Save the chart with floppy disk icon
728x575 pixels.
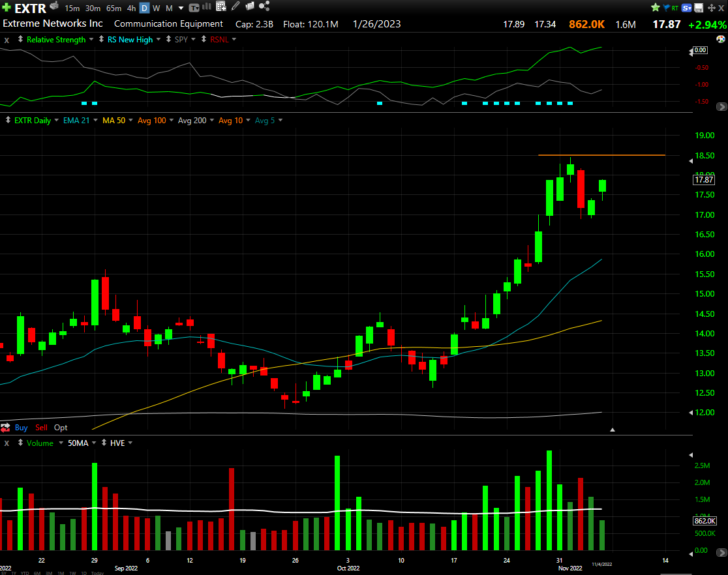(x=698, y=8)
